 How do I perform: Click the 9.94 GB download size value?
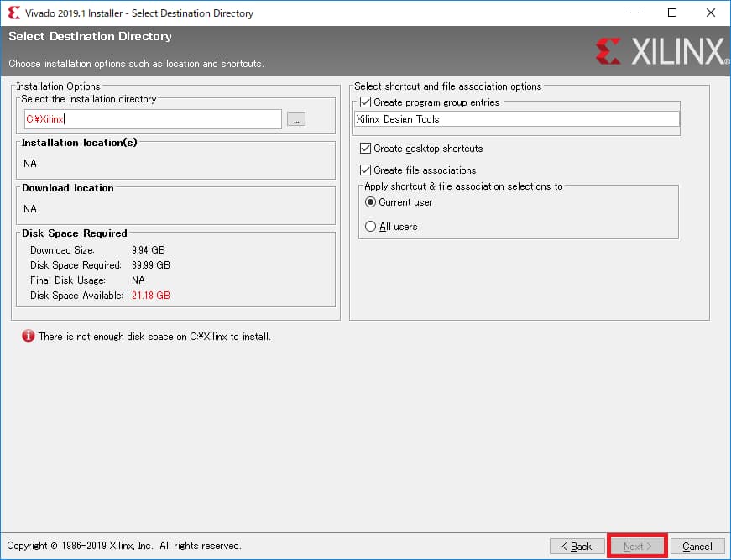point(149,250)
